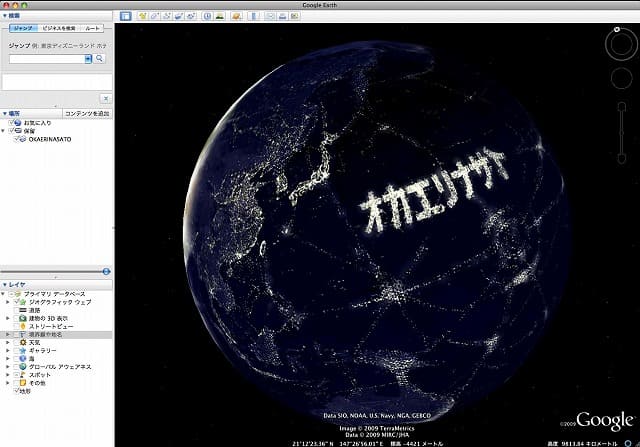Collapse the search panel header triangle
The image size is (640, 447).
[x=4, y=16]
